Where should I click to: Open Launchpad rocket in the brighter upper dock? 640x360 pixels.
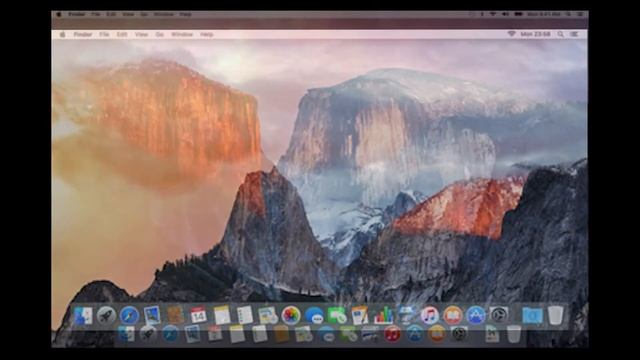pyautogui.click(x=106, y=316)
